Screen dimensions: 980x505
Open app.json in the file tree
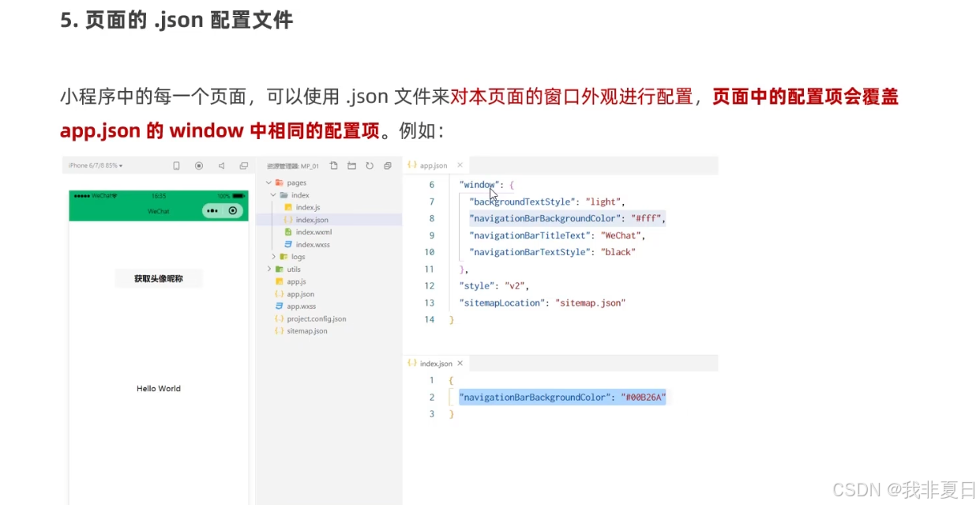[x=300, y=294]
